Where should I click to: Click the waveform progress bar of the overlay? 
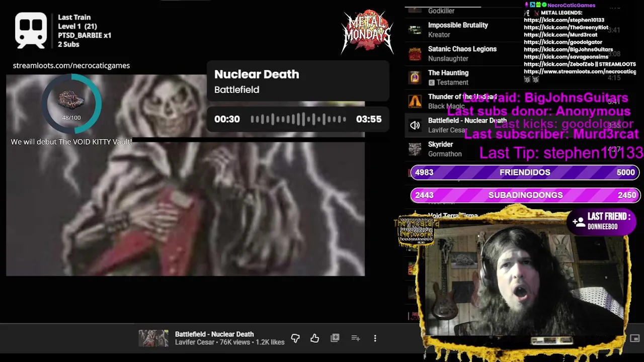298,119
